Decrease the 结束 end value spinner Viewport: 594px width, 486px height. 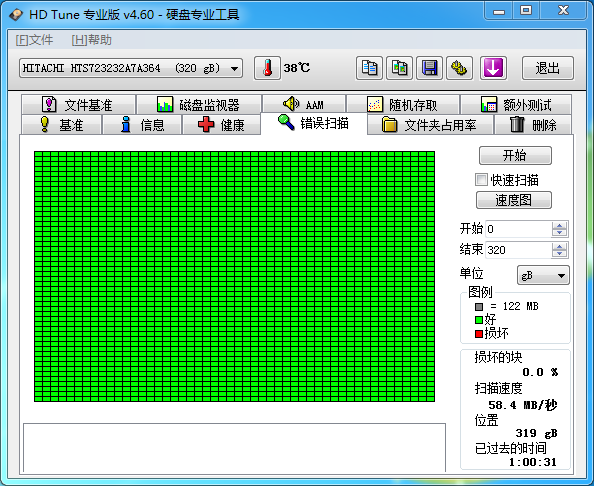559,253
